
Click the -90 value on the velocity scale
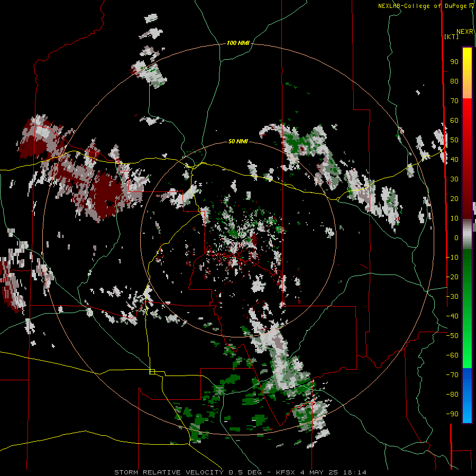(x=452, y=414)
